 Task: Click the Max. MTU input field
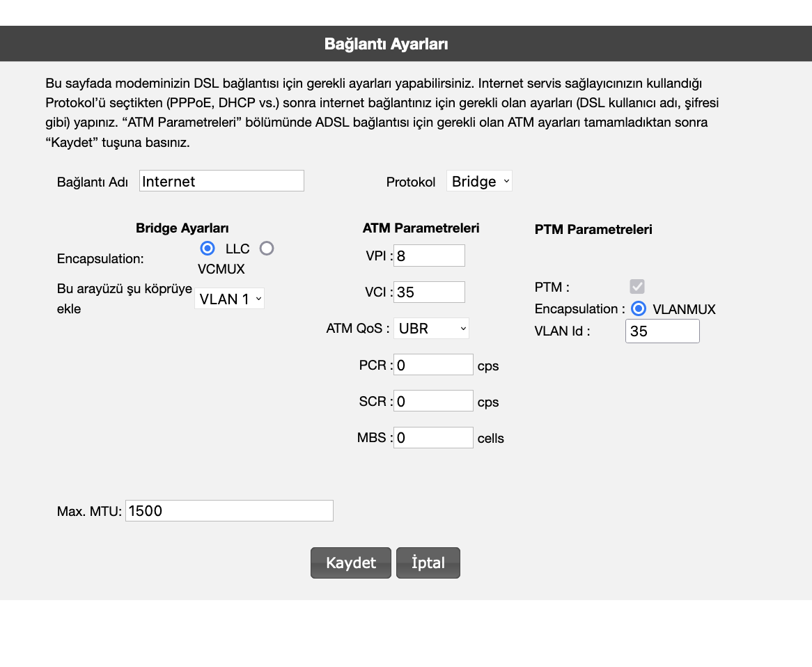[x=229, y=511]
